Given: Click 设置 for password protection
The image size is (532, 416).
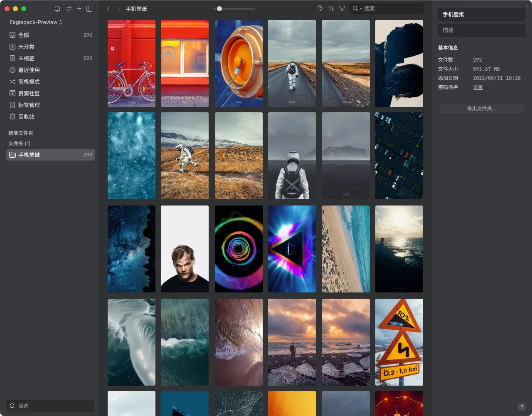Looking at the screenshot, I should click(x=478, y=87).
